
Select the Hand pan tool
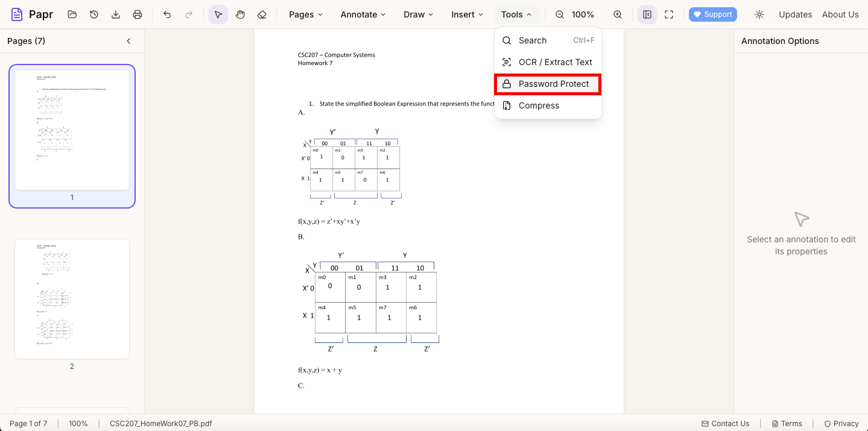point(240,14)
